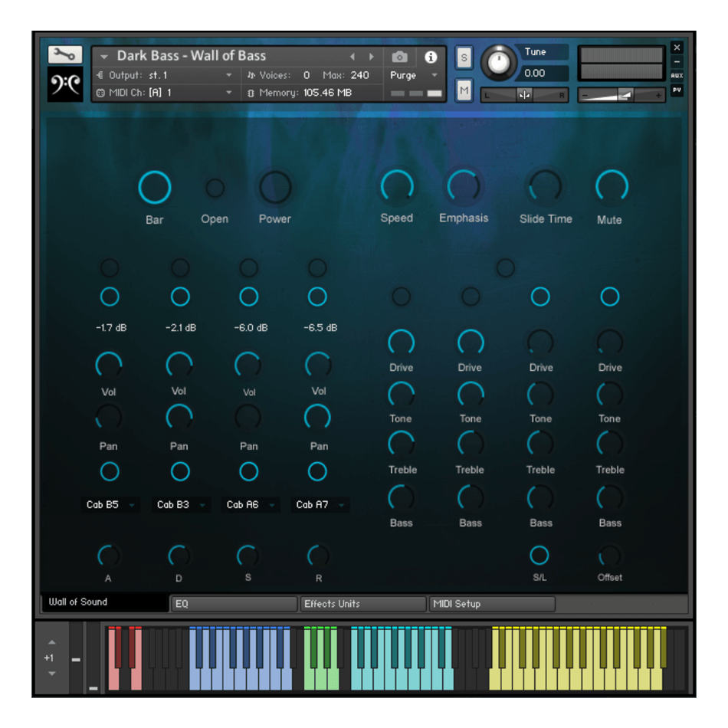Toggle the switch directly above Cab B3
The image size is (728, 728).
(x=180, y=471)
